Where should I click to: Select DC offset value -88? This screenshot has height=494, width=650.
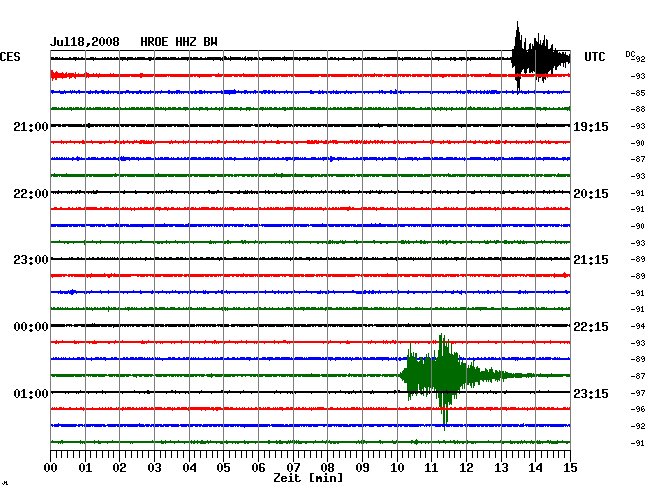638,109
